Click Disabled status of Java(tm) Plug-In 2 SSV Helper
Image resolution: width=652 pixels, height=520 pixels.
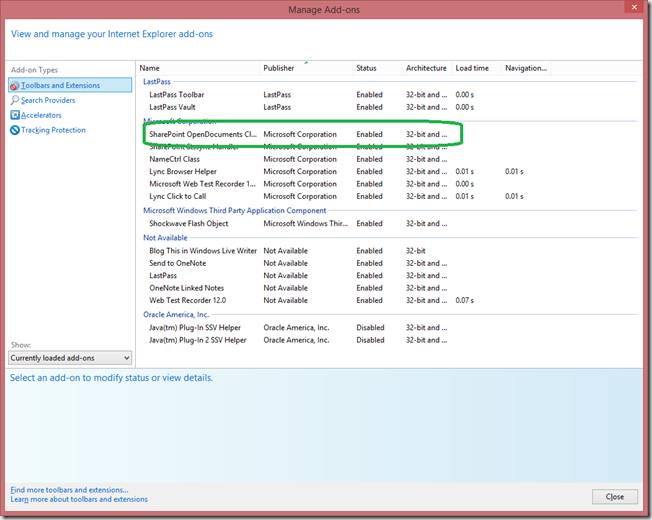point(370,340)
